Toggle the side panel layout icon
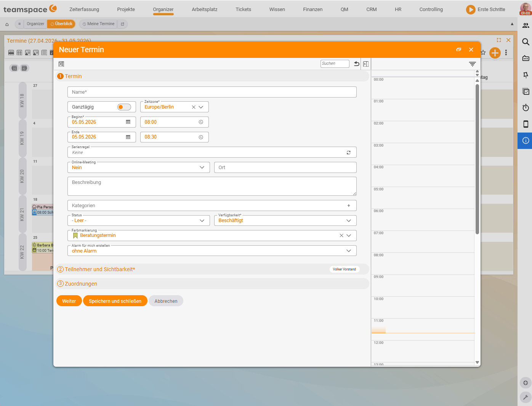 [366, 64]
